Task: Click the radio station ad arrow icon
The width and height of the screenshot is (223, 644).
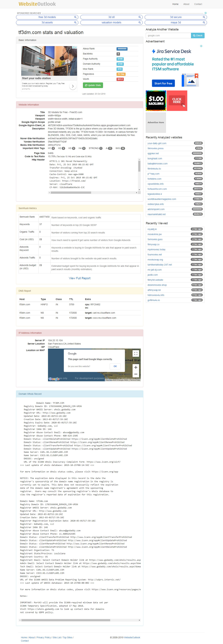Action: 73,86
